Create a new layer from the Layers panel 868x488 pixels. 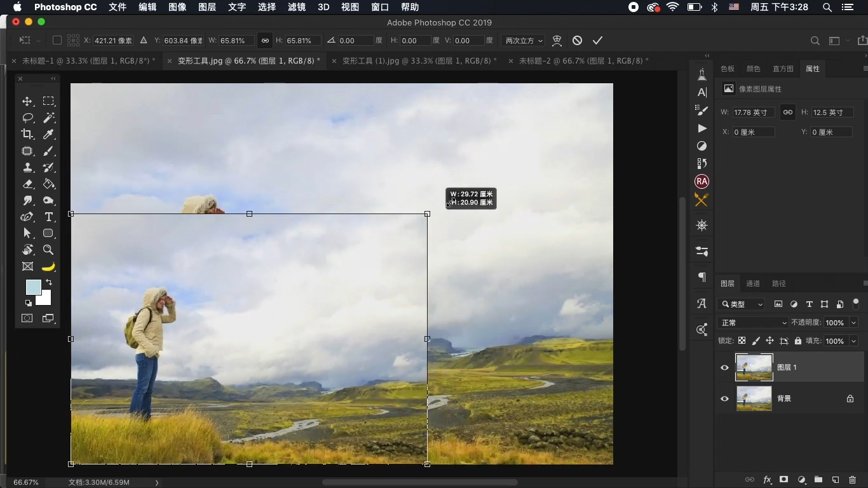coord(836,480)
